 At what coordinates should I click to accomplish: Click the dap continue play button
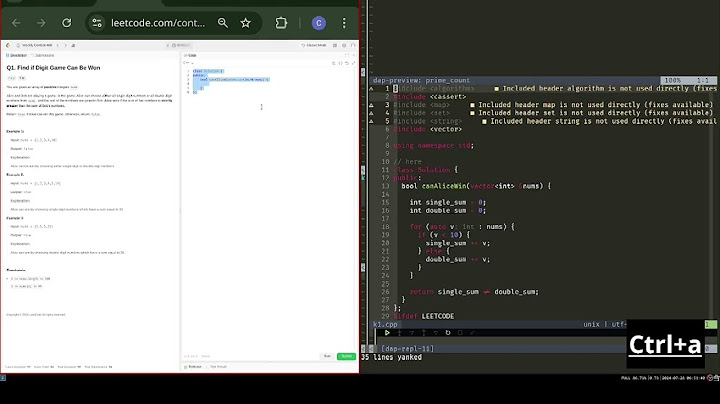[x=387, y=333]
